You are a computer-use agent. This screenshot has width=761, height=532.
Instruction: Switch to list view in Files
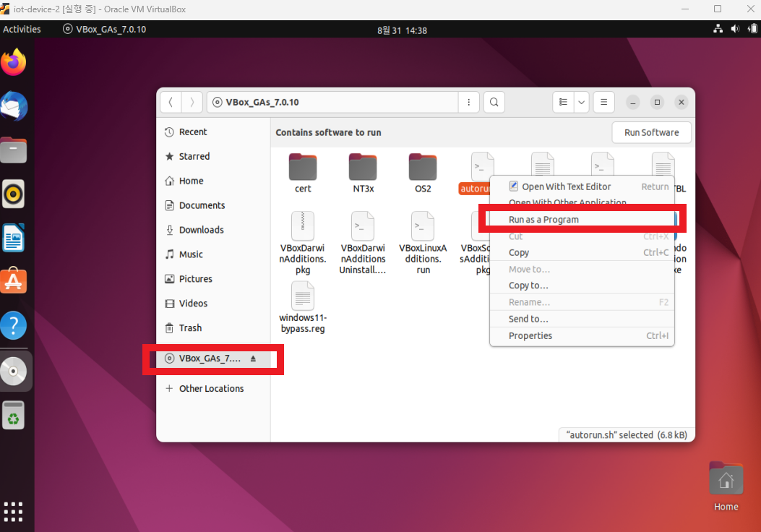click(563, 102)
